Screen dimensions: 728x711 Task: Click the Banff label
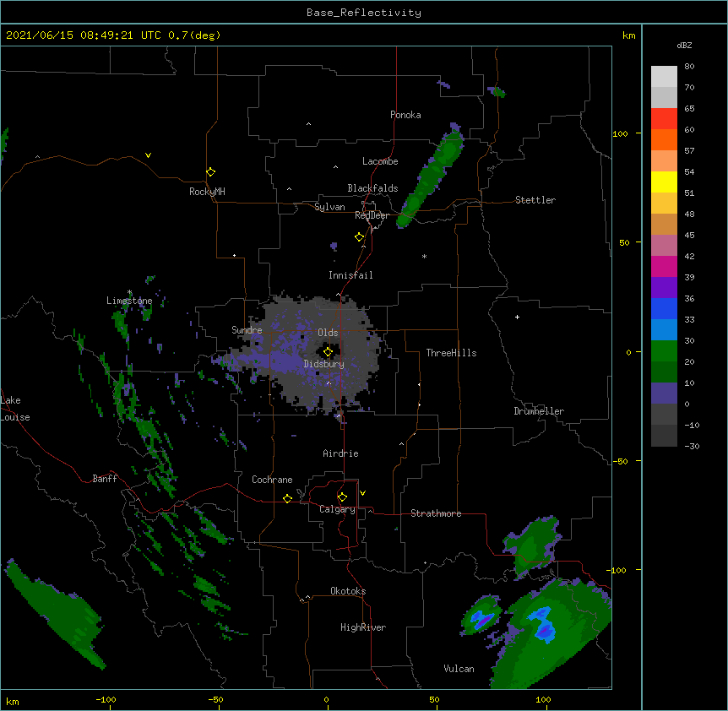(x=105, y=479)
